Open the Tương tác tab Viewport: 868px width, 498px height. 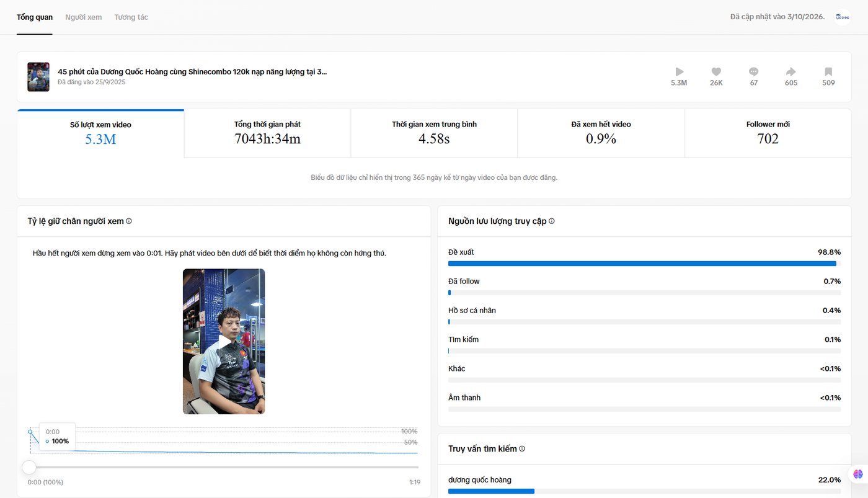(131, 17)
